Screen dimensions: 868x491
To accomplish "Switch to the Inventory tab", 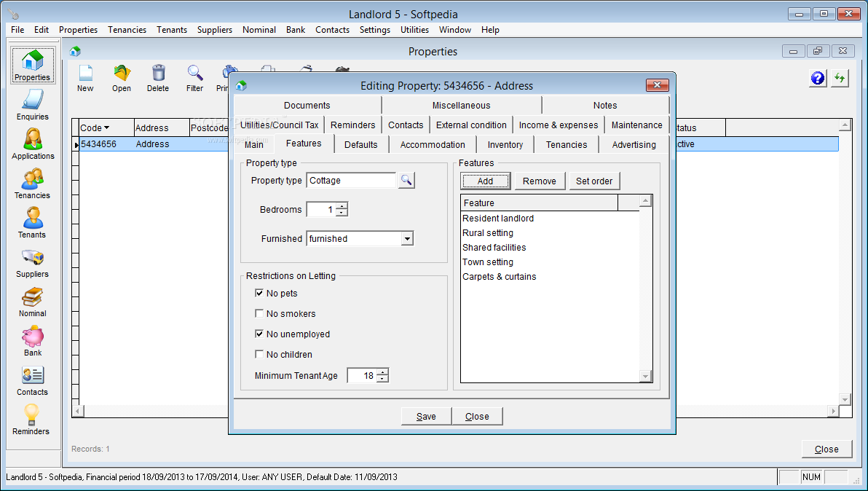I will coord(505,144).
